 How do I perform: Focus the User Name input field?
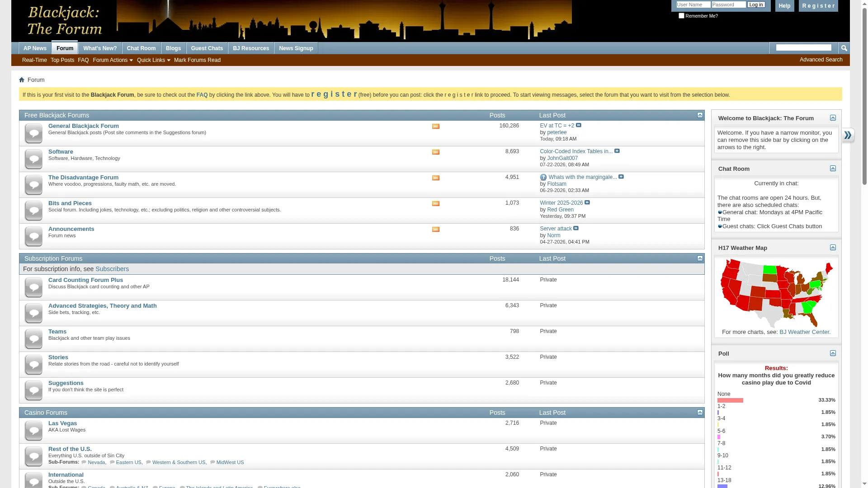[693, 5]
